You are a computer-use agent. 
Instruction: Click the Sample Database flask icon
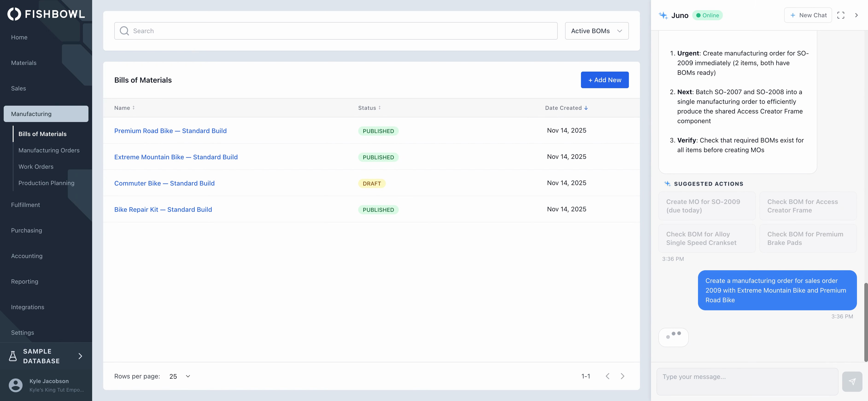13,356
